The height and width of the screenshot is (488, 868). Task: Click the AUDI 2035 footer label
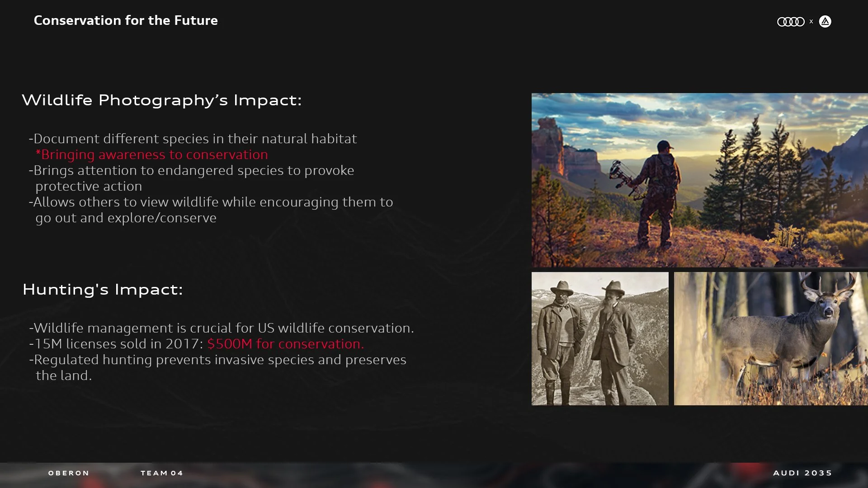[802, 473]
